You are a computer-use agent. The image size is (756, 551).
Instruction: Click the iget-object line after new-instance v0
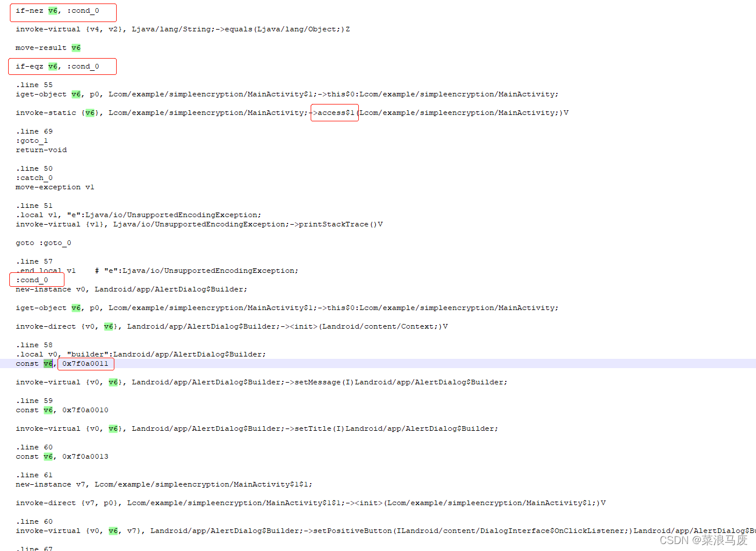click(x=287, y=308)
